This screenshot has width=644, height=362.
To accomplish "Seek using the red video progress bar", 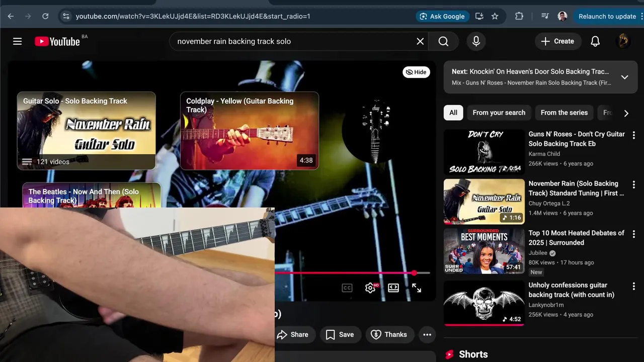I will point(352,273).
